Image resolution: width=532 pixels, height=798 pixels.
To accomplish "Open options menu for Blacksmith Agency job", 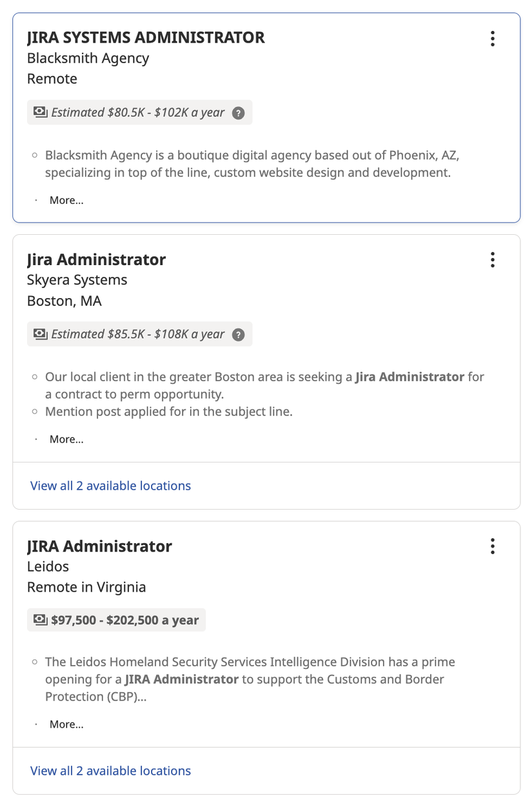I will point(493,39).
